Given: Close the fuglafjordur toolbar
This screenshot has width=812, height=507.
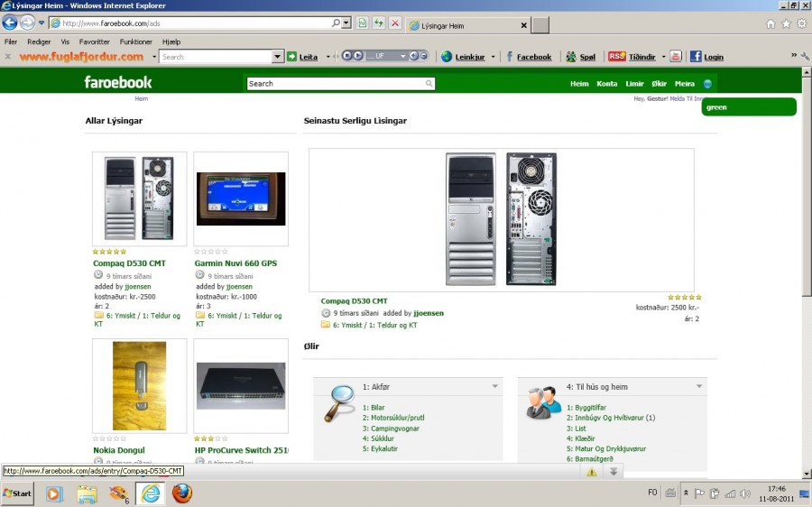Looking at the screenshot, I should pos(8,57).
